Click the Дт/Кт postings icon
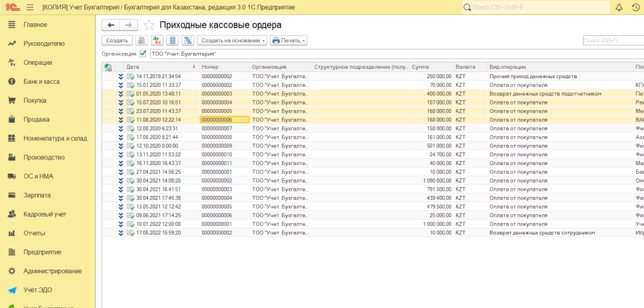 point(157,40)
